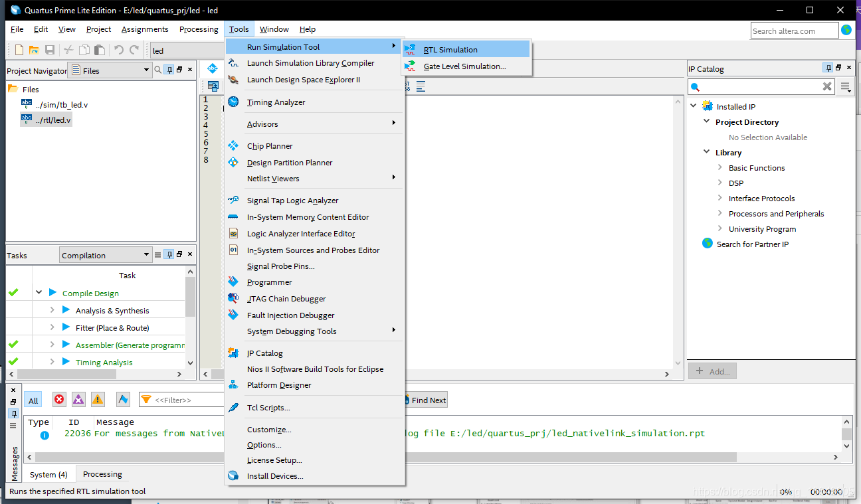Toggle the All messages filter button
Screen dimensions: 861x504
[33, 400]
